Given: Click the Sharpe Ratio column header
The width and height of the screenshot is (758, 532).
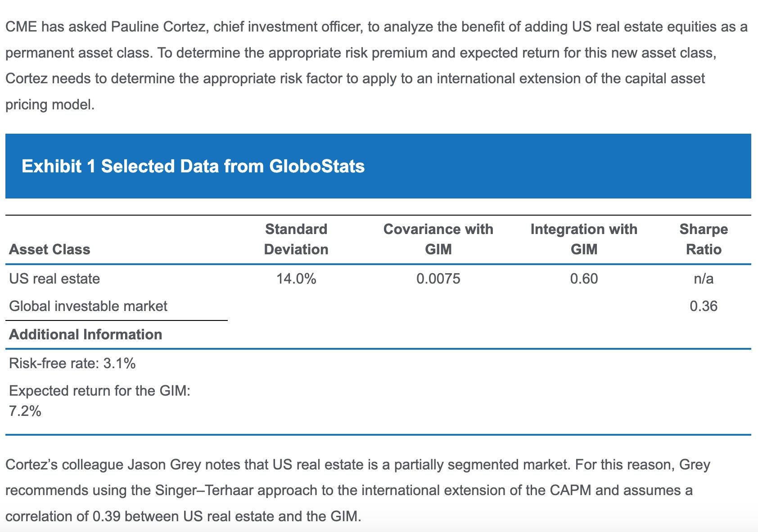Looking at the screenshot, I should coord(704,239).
